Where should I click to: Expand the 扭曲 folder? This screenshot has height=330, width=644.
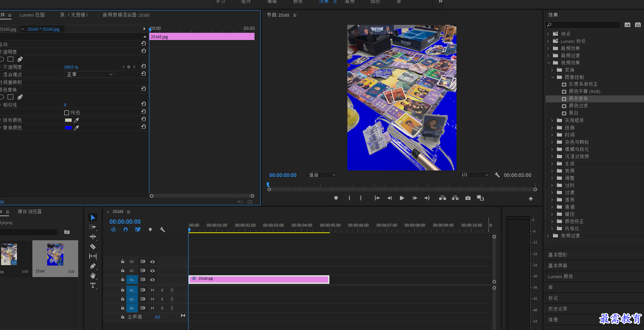point(552,128)
